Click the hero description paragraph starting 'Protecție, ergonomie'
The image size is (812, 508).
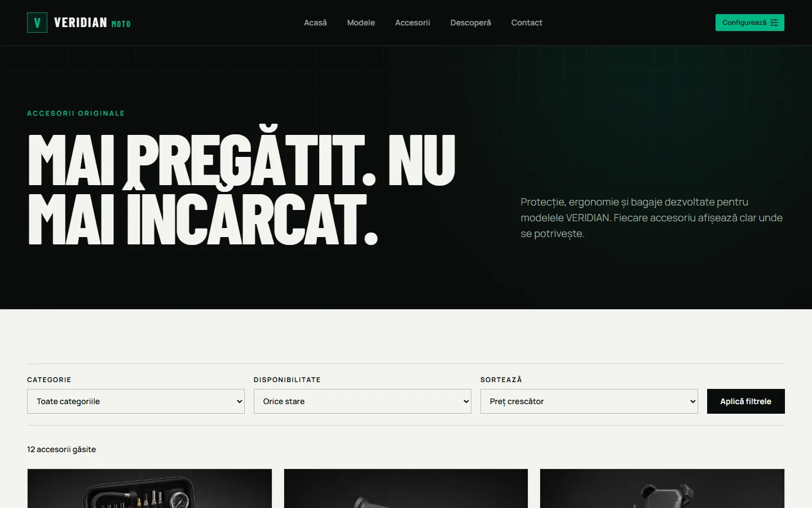coord(651,218)
